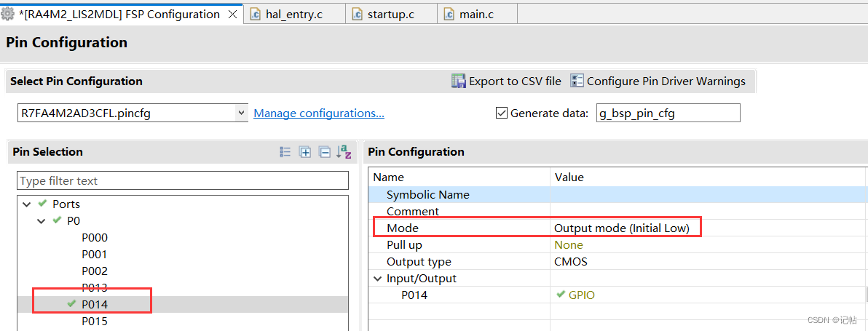Select pin P014 in the tree
Viewport: 868px width, 331px height.
94,304
